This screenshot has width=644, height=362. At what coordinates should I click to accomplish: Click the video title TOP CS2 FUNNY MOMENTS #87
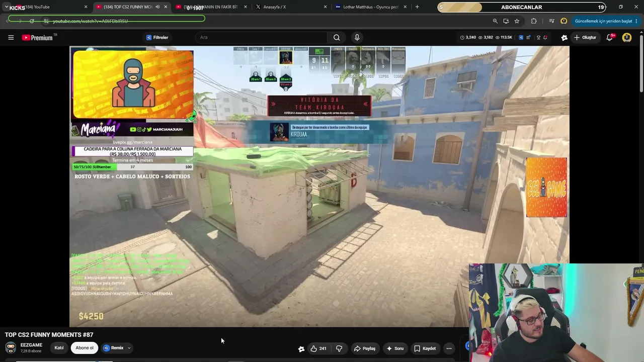coord(49,335)
